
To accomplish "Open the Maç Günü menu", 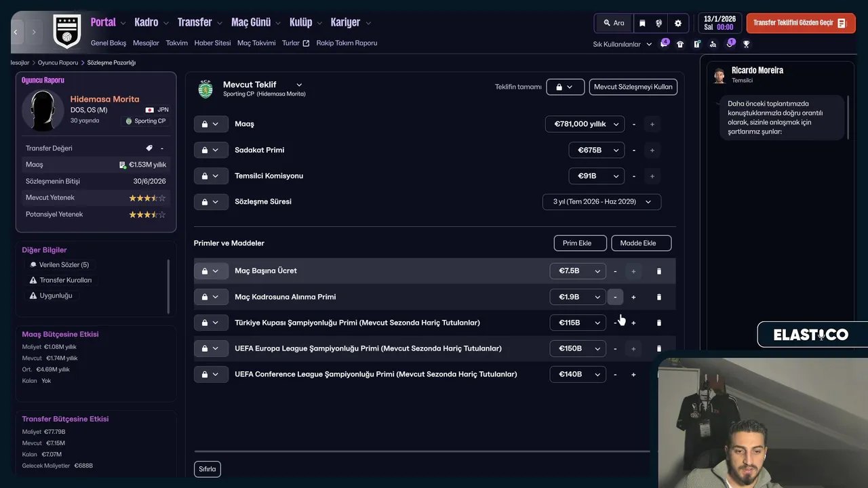I will click(x=256, y=22).
